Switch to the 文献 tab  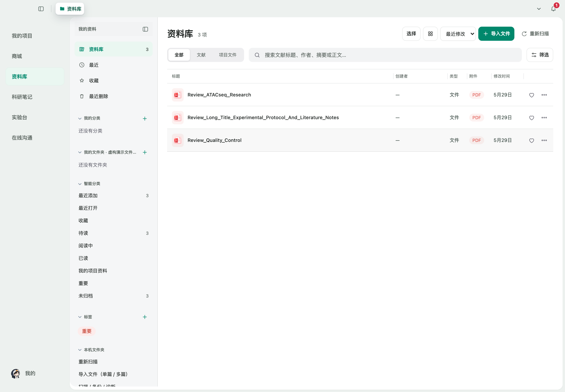click(201, 55)
